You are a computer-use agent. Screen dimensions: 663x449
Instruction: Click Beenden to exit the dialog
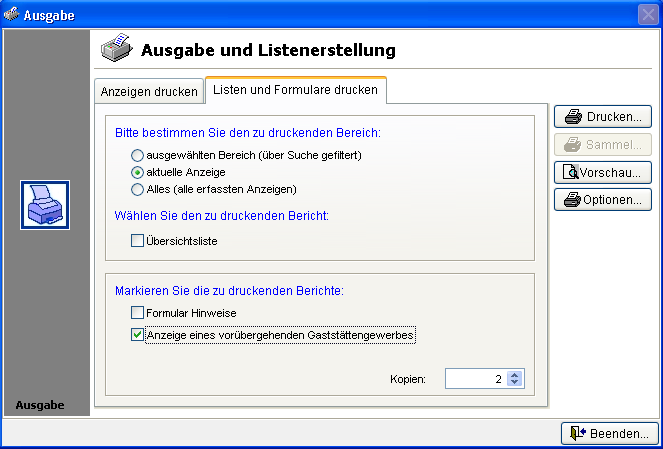(610, 433)
